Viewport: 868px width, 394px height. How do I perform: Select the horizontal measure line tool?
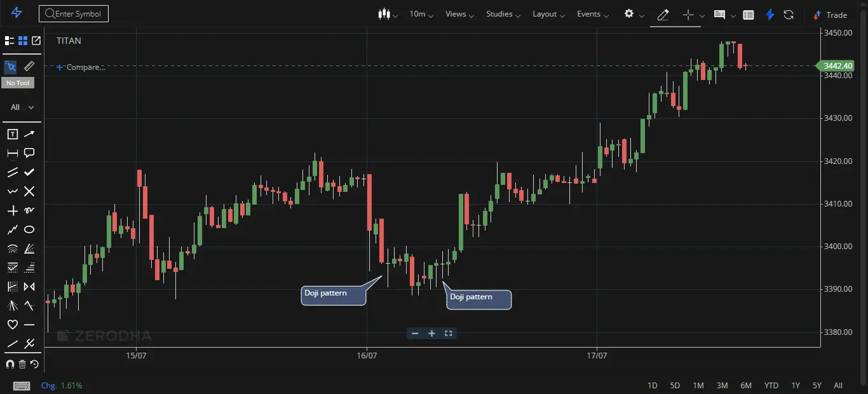pos(12,153)
